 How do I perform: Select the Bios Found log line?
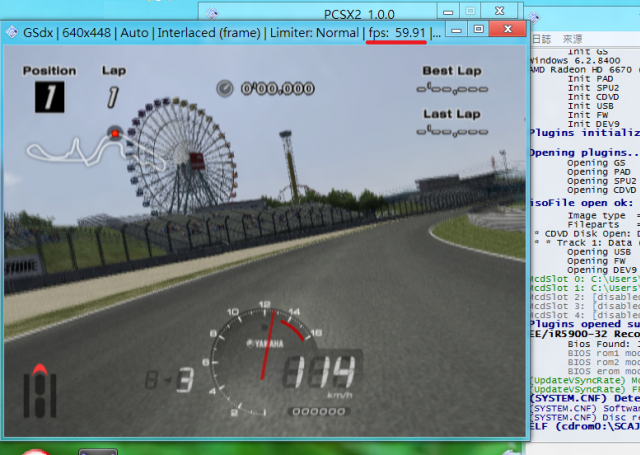pyautogui.click(x=604, y=344)
